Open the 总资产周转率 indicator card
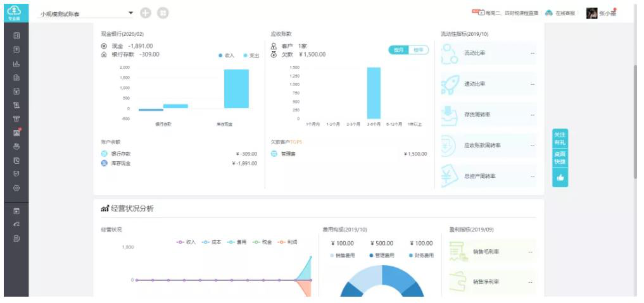Screen dimensions: 644x303 tap(488, 176)
